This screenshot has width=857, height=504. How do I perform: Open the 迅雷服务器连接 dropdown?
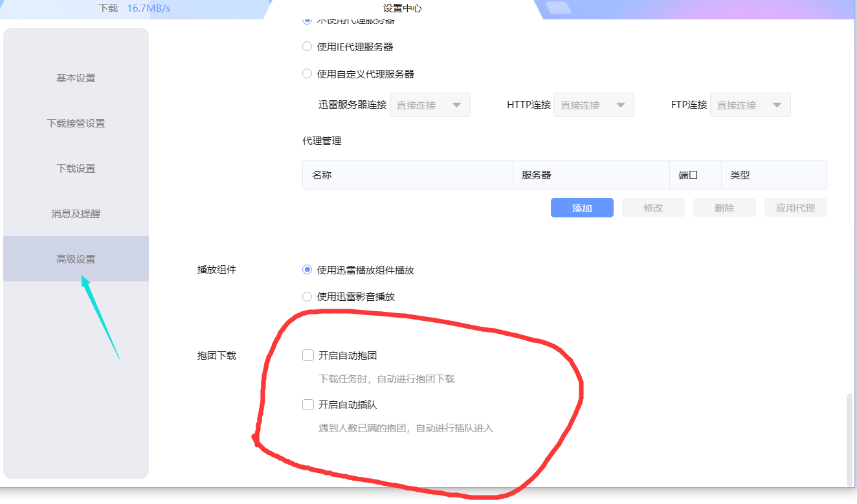[x=430, y=104]
